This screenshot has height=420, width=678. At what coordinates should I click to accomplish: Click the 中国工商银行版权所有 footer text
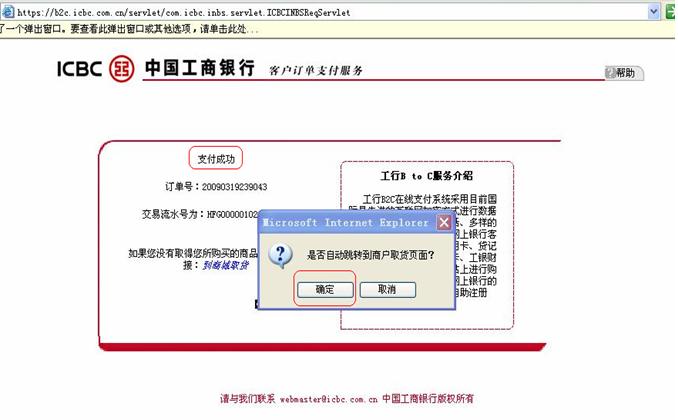pos(428,398)
